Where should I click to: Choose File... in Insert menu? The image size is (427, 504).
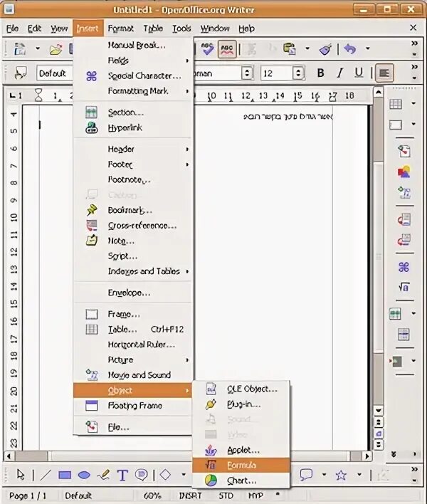click(133, 427)
